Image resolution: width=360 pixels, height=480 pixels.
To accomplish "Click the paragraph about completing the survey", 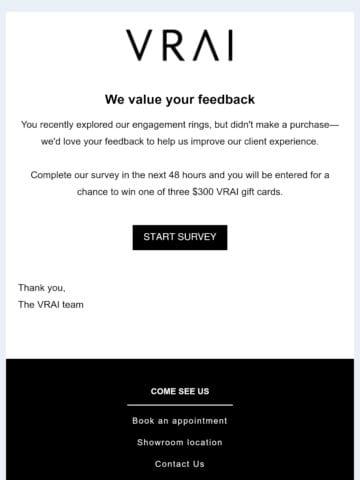I will click(180, 183).
